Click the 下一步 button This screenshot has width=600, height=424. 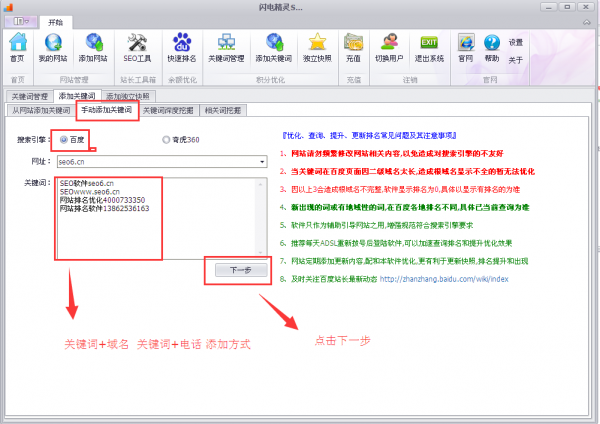pos(241,270)
